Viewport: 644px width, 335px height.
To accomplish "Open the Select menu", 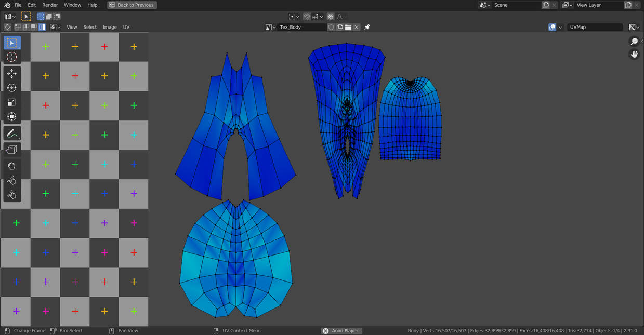I will pos(90,27).
